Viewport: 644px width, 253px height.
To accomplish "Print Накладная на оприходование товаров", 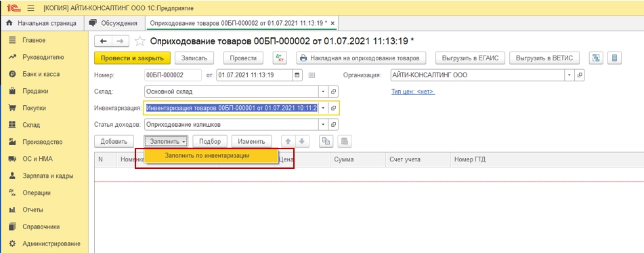I will click(x=361, y=58).
